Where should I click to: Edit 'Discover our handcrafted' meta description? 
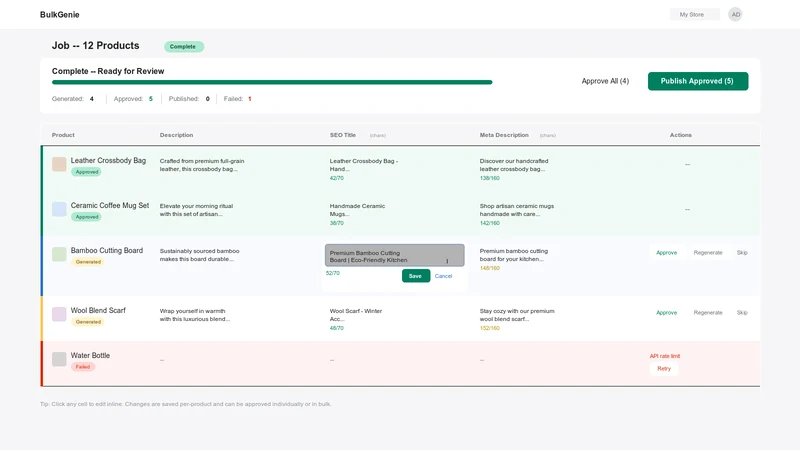coord(514,165)
